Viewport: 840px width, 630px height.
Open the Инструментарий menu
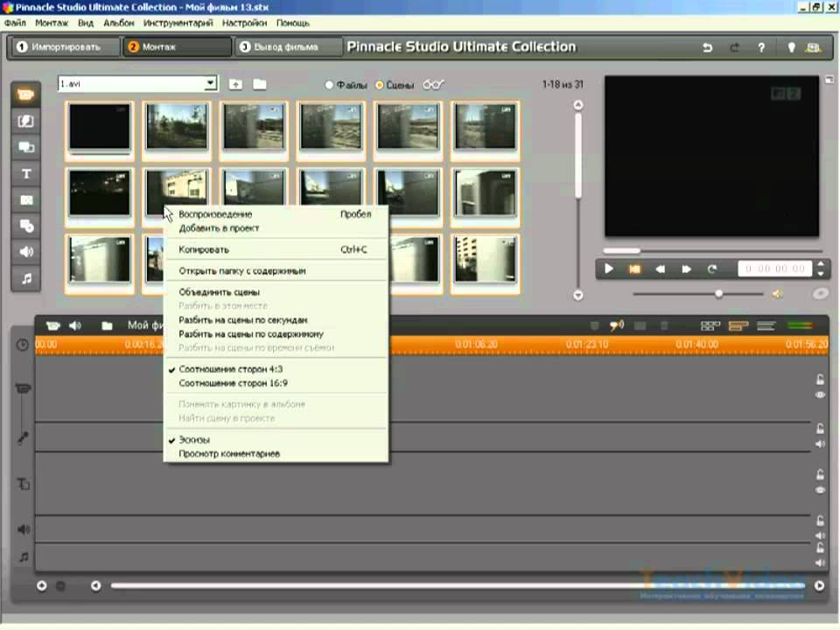click(178, 23)
